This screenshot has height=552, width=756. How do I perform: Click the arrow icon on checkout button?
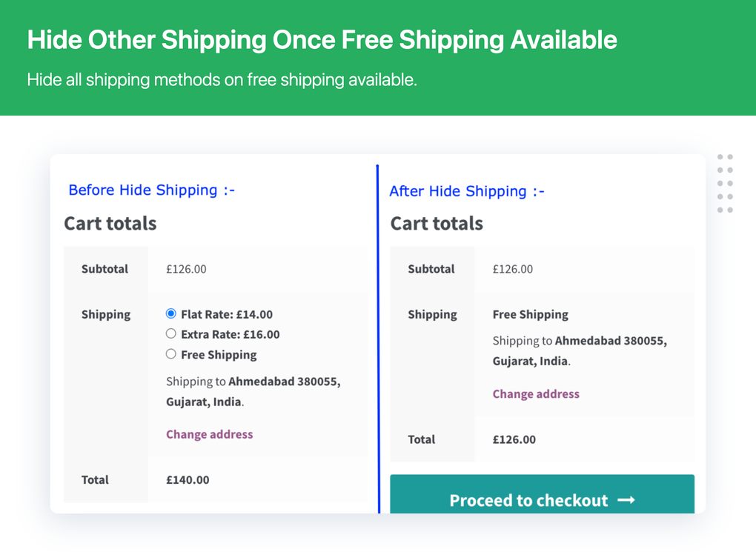[627, 500]
